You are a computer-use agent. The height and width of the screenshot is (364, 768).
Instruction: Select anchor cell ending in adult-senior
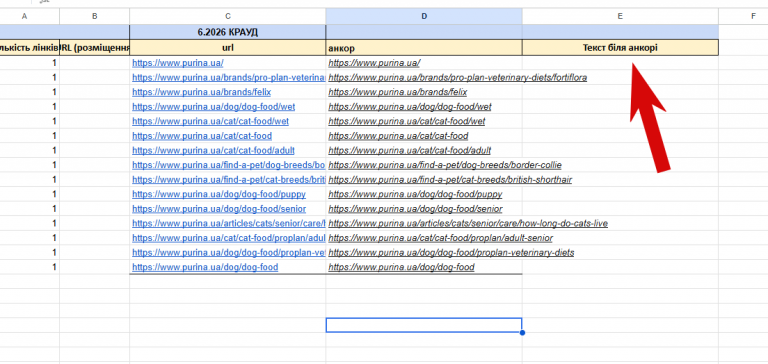[424, 238]
